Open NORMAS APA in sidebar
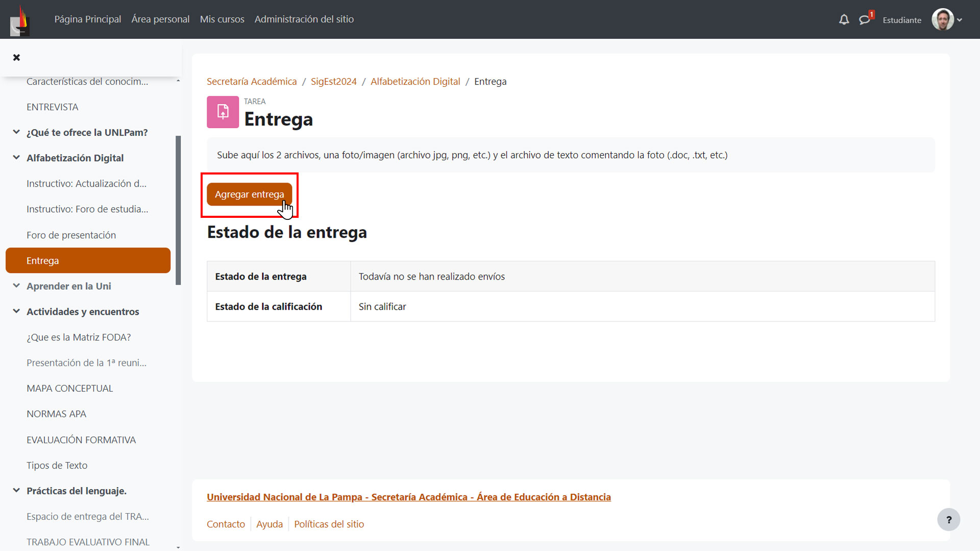Image resolution: width=980 pixels, height=551 pixels. pyautogui.click(x=56, y=414)
